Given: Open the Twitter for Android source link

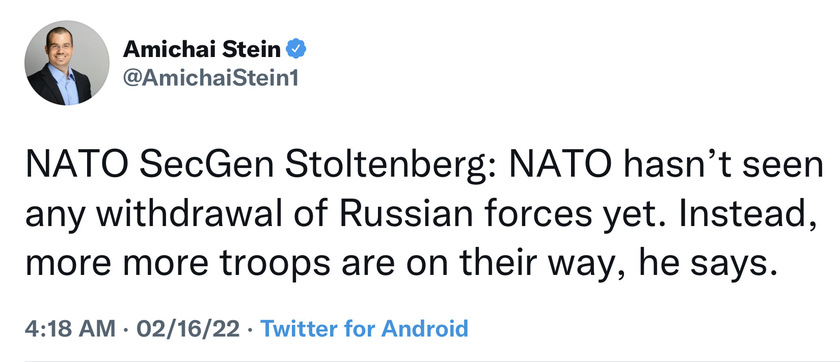Looking at the screenshot, I should (364, 328).
